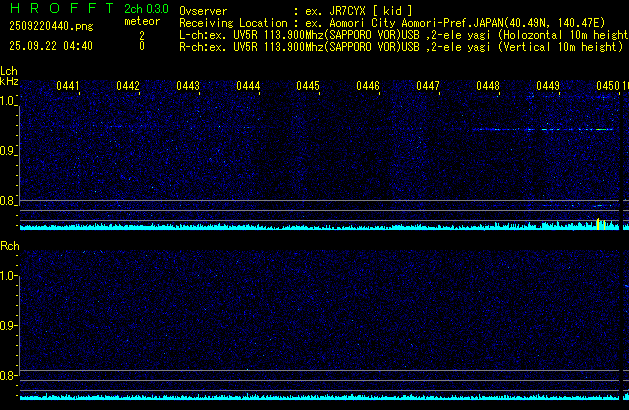Screen dimensions: 629x410
Task: Click the 0445 time marker
Action: [308, 87]
